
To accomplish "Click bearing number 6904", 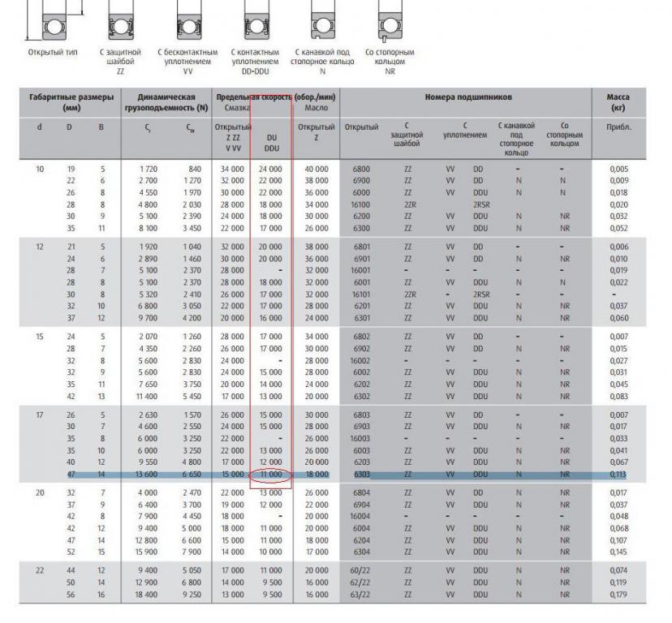I will coord(361,505).
